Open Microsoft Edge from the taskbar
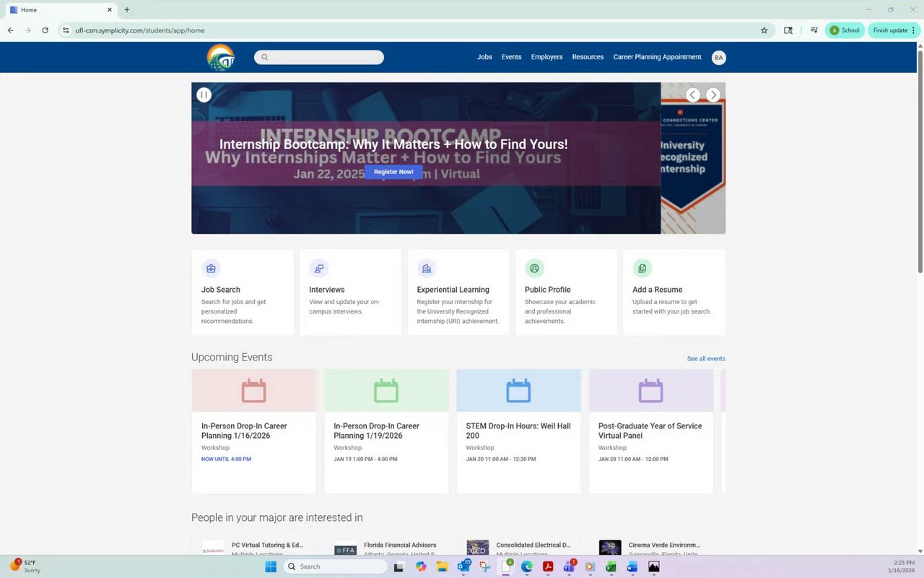 coord(527,566)
